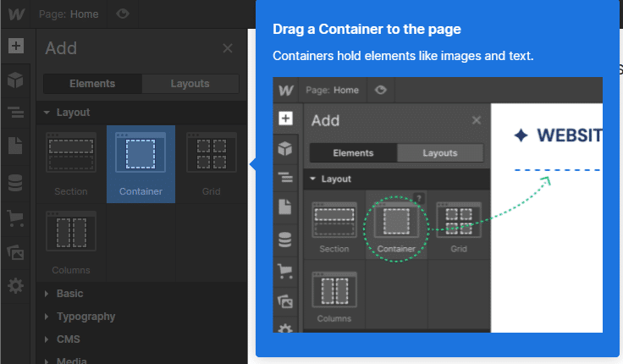Open the Symbols cube icon
The height and width of the screenshot is (364, 623).
(15, 80)
